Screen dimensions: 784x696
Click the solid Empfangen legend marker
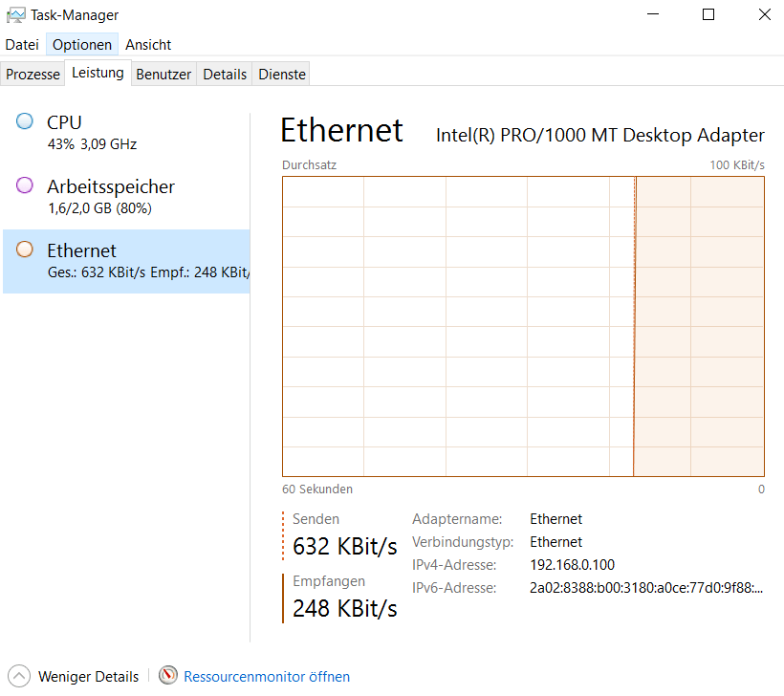coord(284,598)
